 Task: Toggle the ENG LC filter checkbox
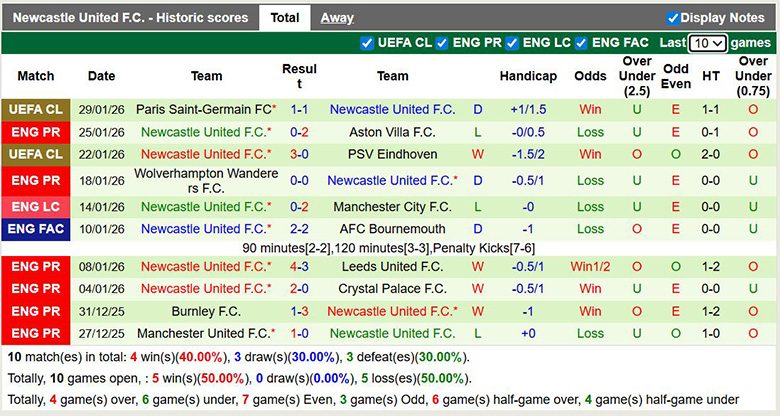click(512, 44)
